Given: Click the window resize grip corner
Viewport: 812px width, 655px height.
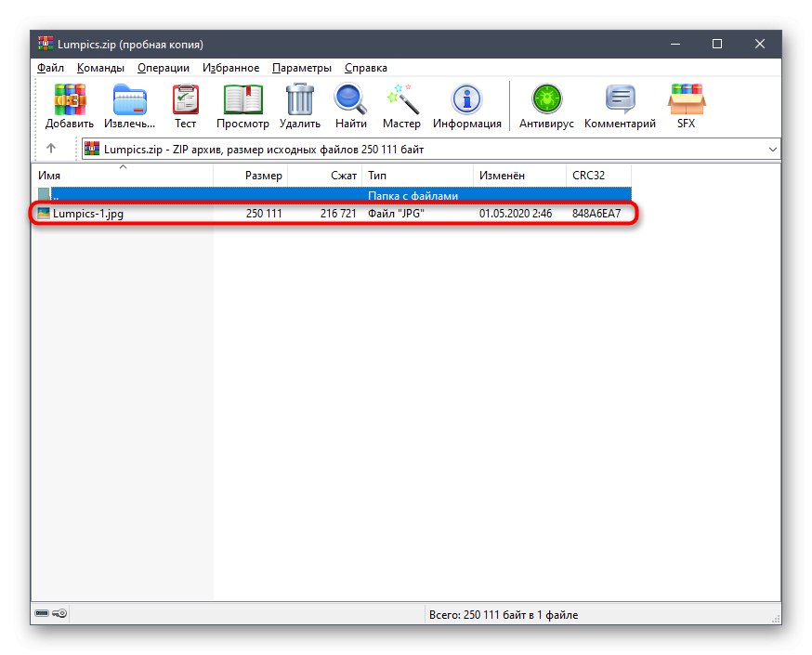Looking at the screenshot, I should coord(776,619).
